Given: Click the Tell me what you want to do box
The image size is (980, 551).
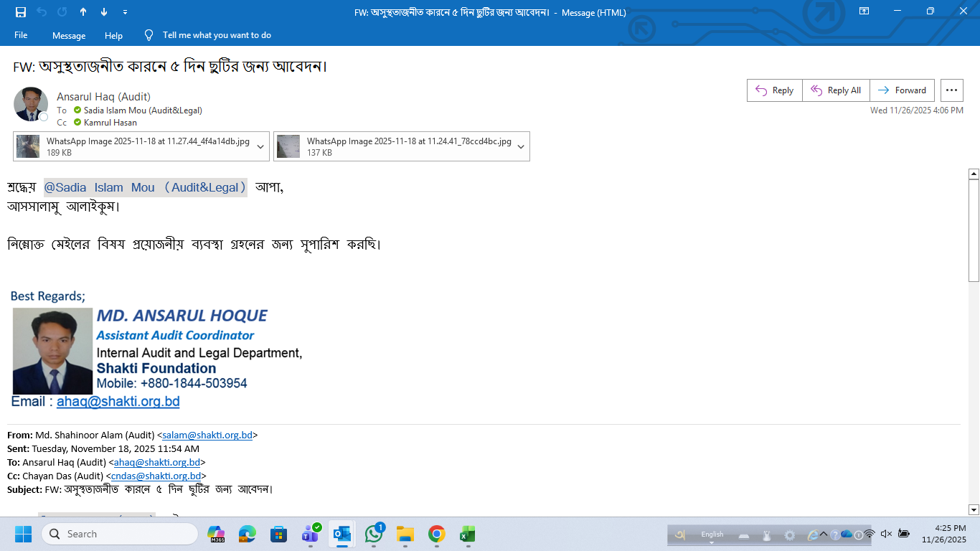Looking at the screenshot, I should tap(216, 35).
